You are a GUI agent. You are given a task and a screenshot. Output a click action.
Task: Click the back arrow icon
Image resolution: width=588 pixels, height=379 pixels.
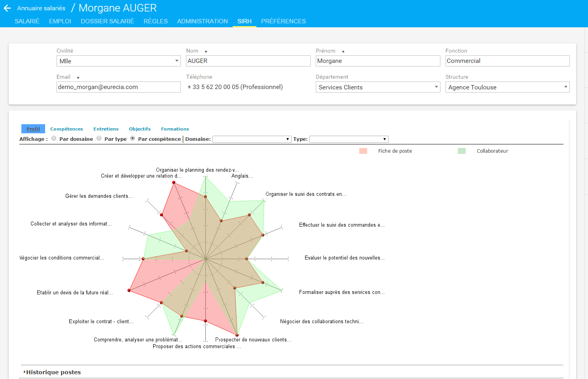coord(7,8)
